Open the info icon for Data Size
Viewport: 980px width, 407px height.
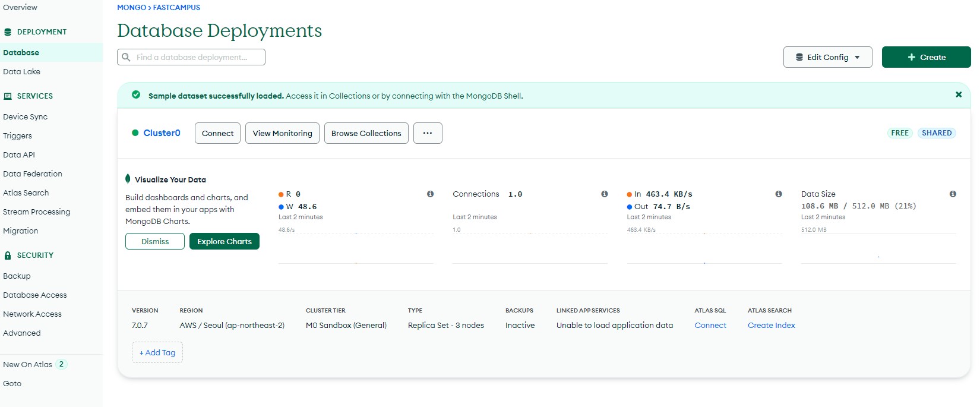click(953, 194)
